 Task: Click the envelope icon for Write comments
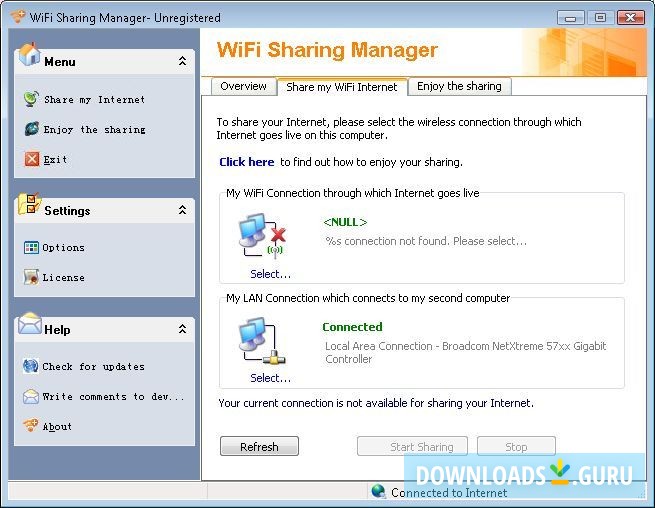tap(31, 396)
